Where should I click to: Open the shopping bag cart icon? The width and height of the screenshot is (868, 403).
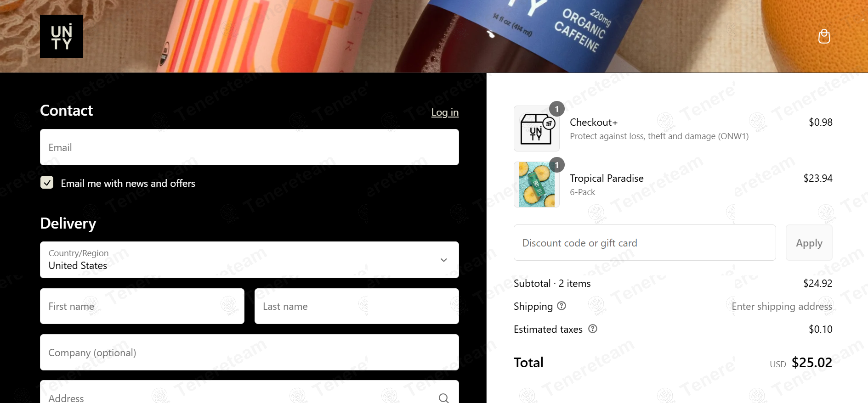pyautogui.click(x=824, y=36)
